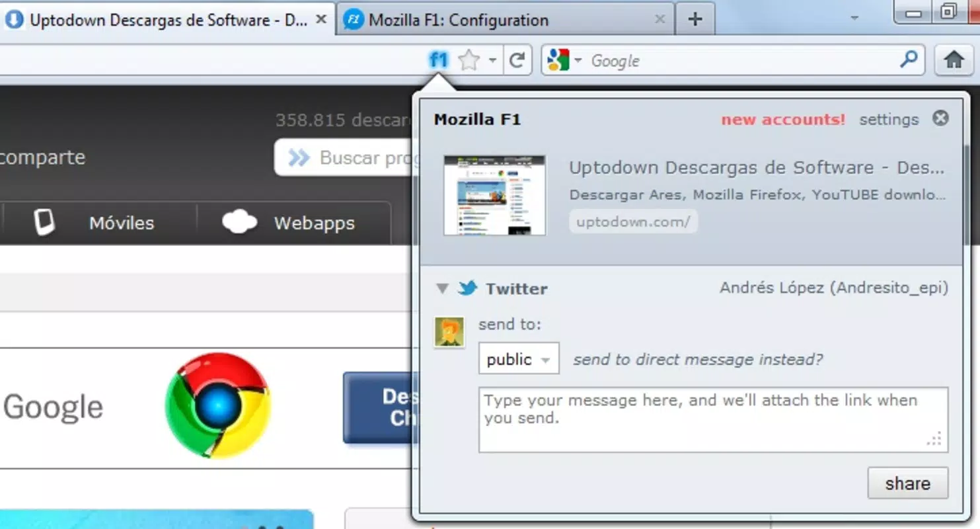Close the Uptodown Descargas tab
Viewport: 980px width, 529px height.
coord(321,19)
